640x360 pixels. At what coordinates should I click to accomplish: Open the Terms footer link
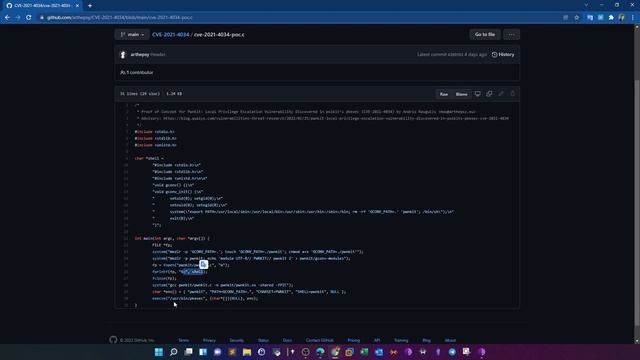point(183,340)
